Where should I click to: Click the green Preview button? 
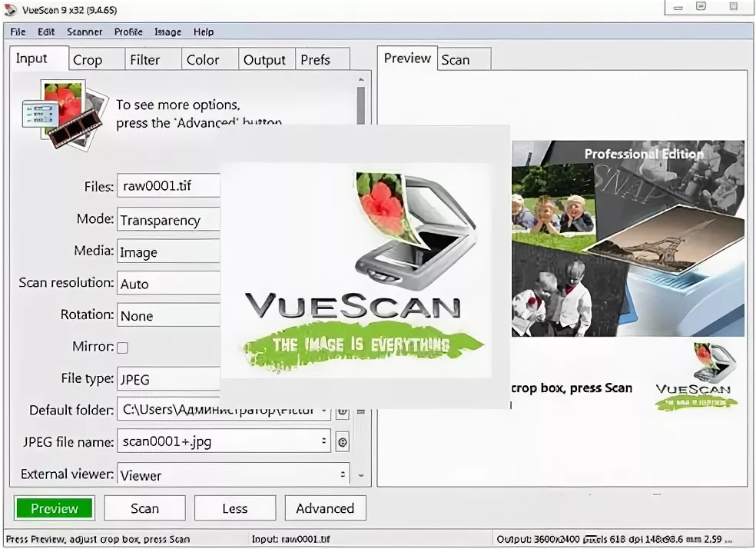(54, 508)
